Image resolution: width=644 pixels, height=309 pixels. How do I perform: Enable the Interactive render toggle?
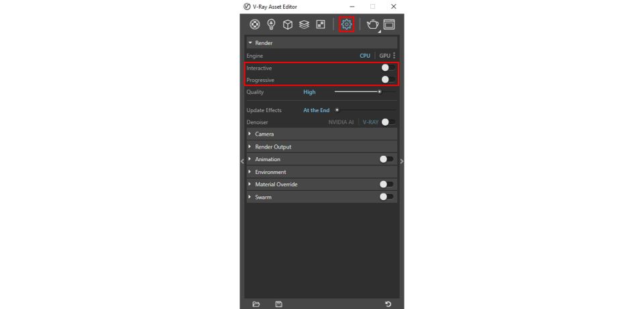(x=386, y=68)
